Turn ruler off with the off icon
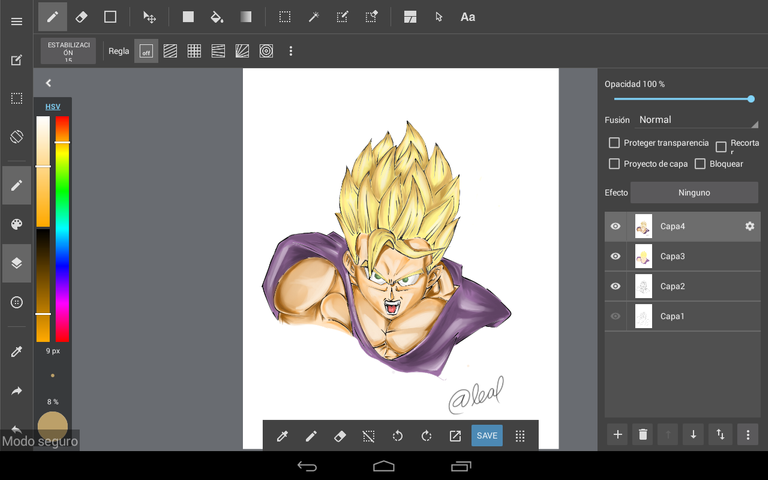 146,51
